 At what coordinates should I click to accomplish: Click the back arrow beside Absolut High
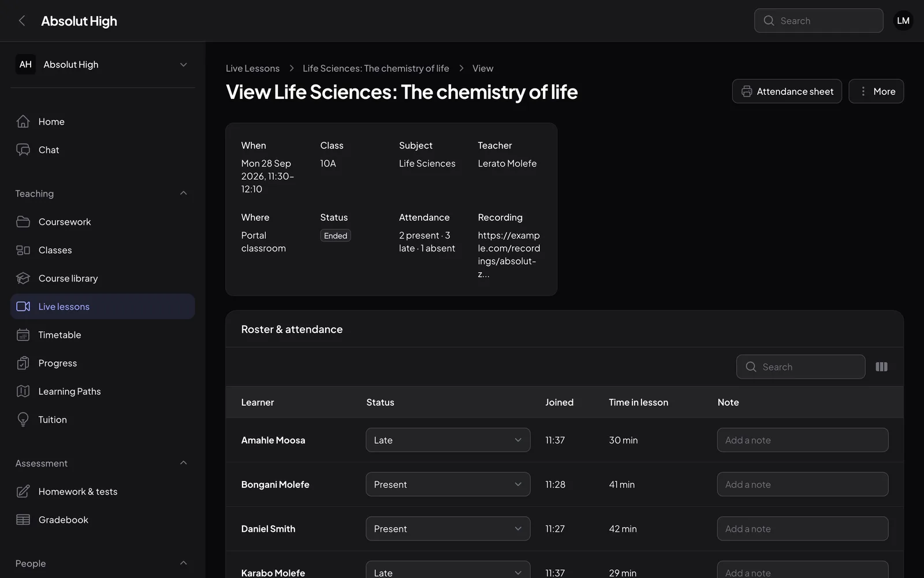(x=22, y=21)
